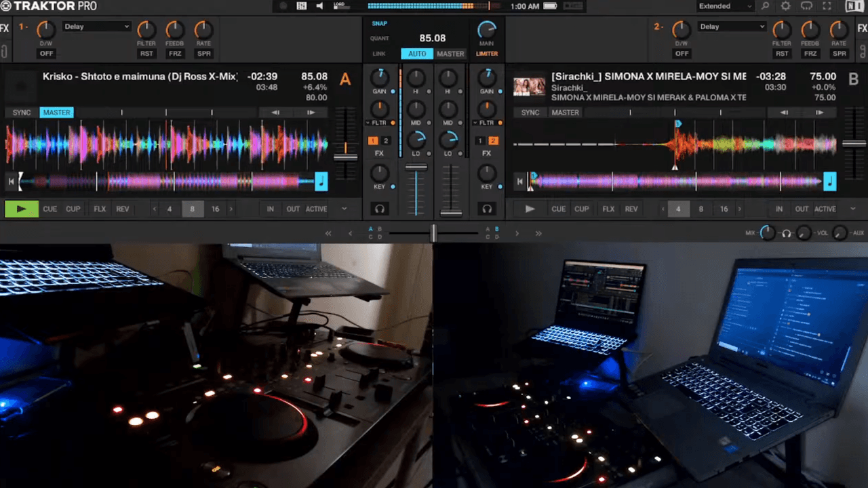Adjust Deck A channel volume fader
This screenshot has width=868, height=488.
(416, 167)
